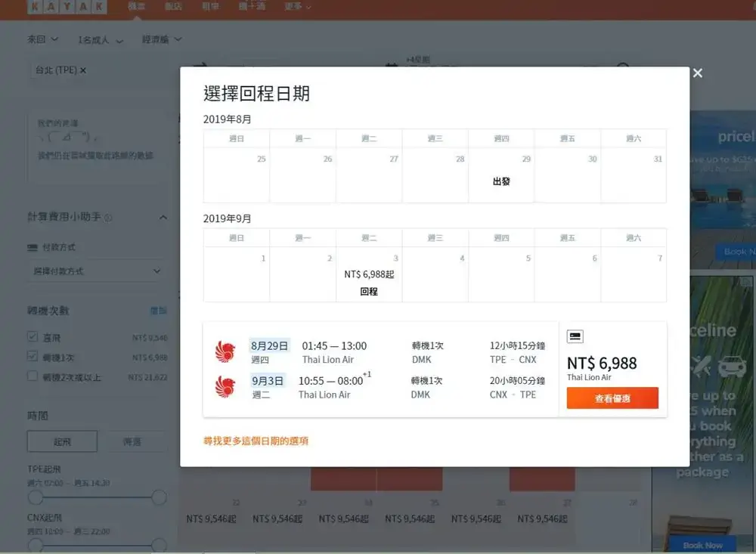Select the 機+酒 tab in top bar
756x554 pixels.
coord(252,6)
